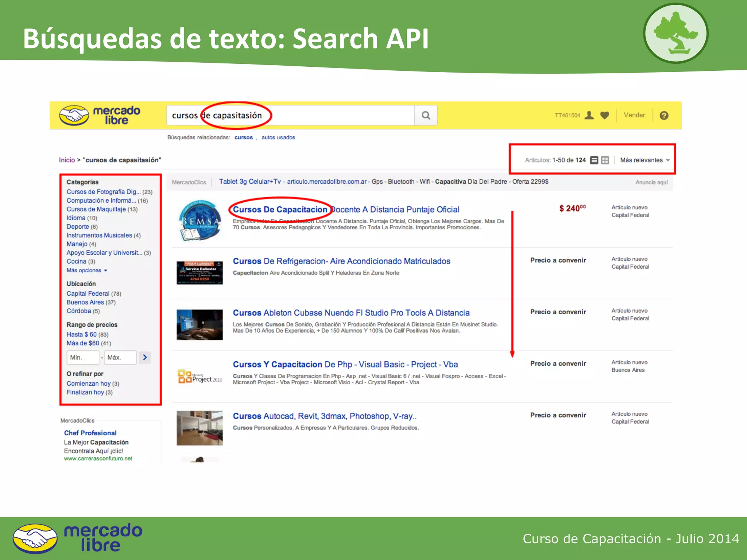Viewport: 747px width, 560px height.
Task: Click the Mín. price input
Action: coord(83,357)
